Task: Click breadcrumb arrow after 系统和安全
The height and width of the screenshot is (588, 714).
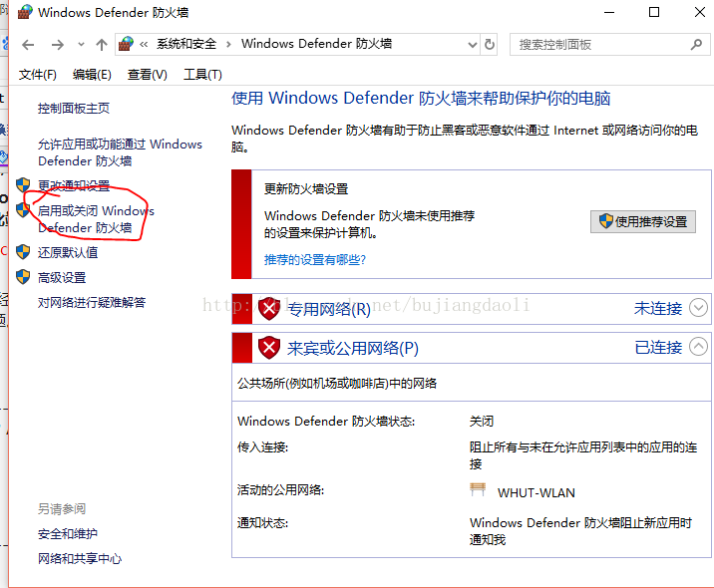Action: (228, 45)
